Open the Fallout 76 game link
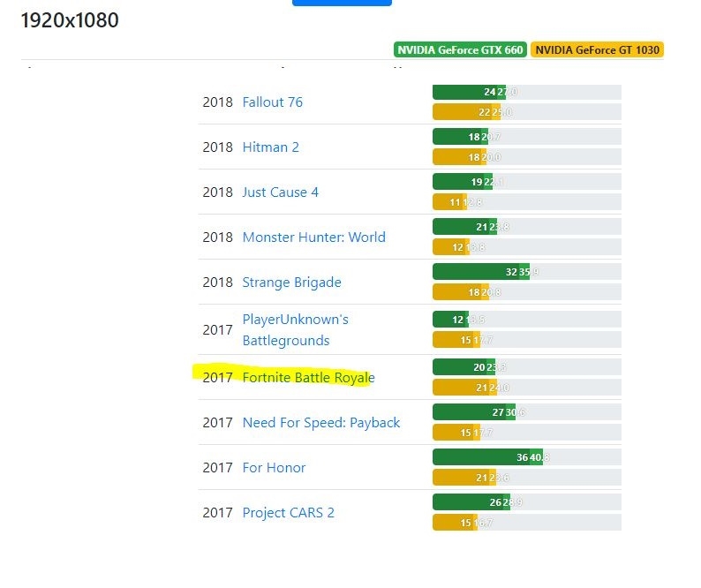The image size is (701, 588). tap(272, 102)
